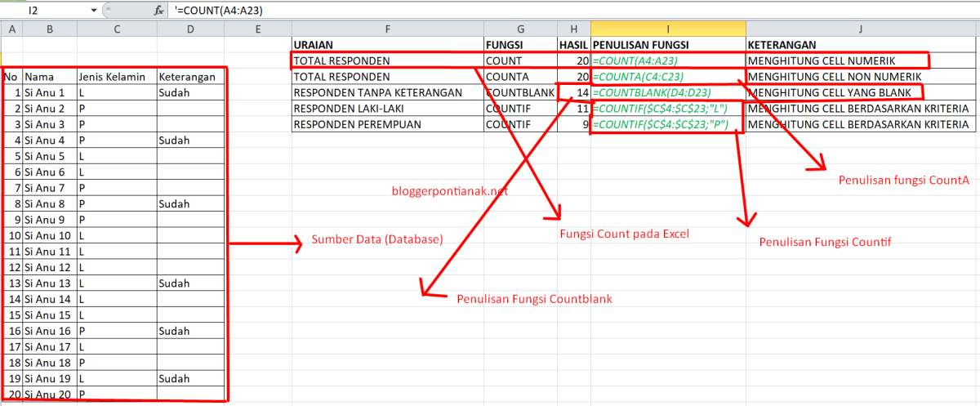Click the MENGHITUNG CELL NON NUMERIK cell
This screenshot has height=406, width=980.
(861, 76)
